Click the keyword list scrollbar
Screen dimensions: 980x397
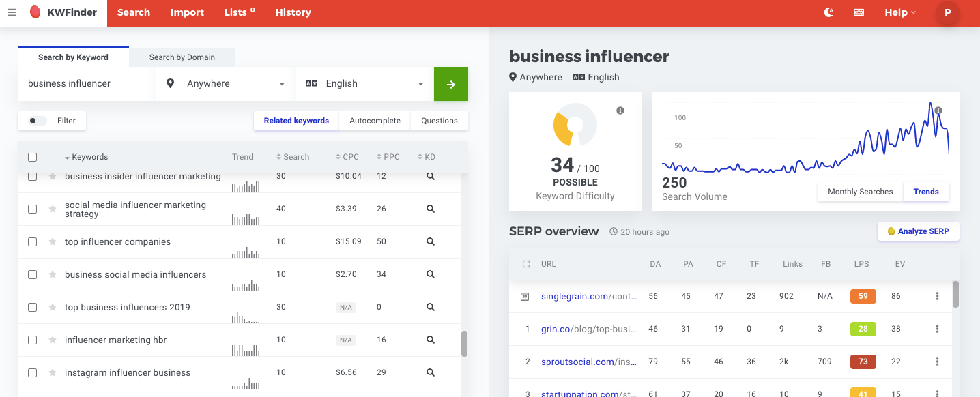click(x=465, y=344)
